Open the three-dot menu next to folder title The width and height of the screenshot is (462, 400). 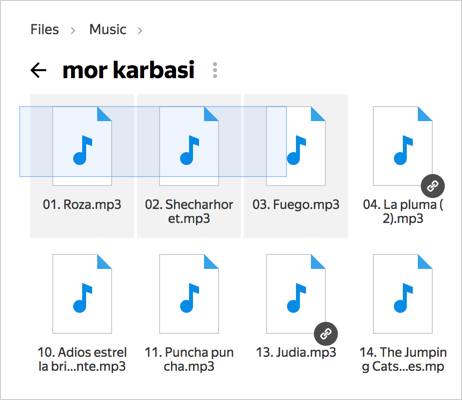[x=215, y=70]
